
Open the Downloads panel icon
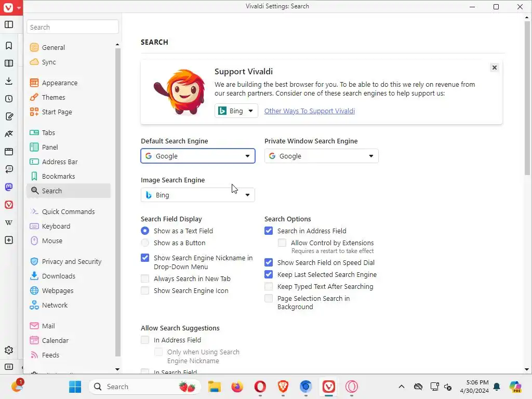click(9, 81)
